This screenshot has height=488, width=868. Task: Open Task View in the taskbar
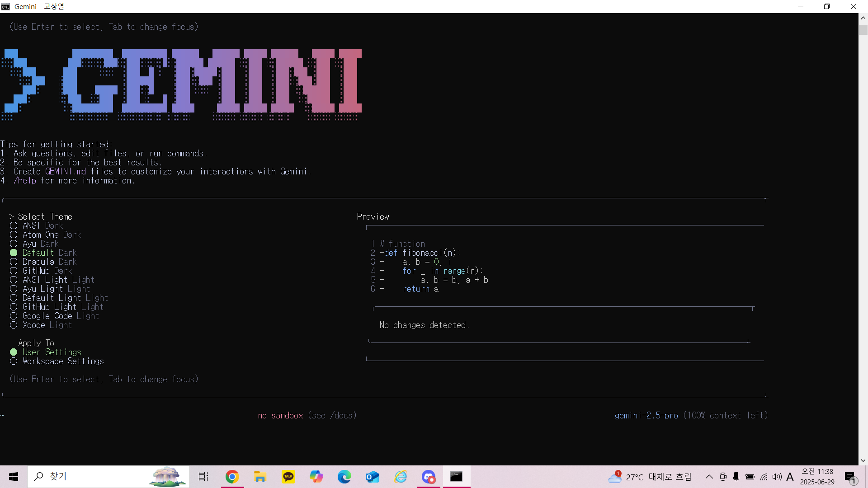tap(203, 477)
